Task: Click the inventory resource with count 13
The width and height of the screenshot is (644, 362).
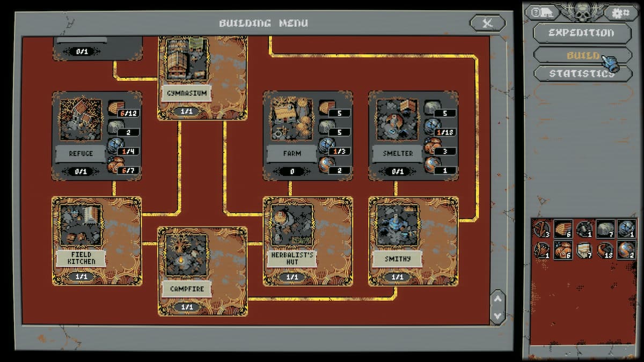Action: tap(606, 250)
